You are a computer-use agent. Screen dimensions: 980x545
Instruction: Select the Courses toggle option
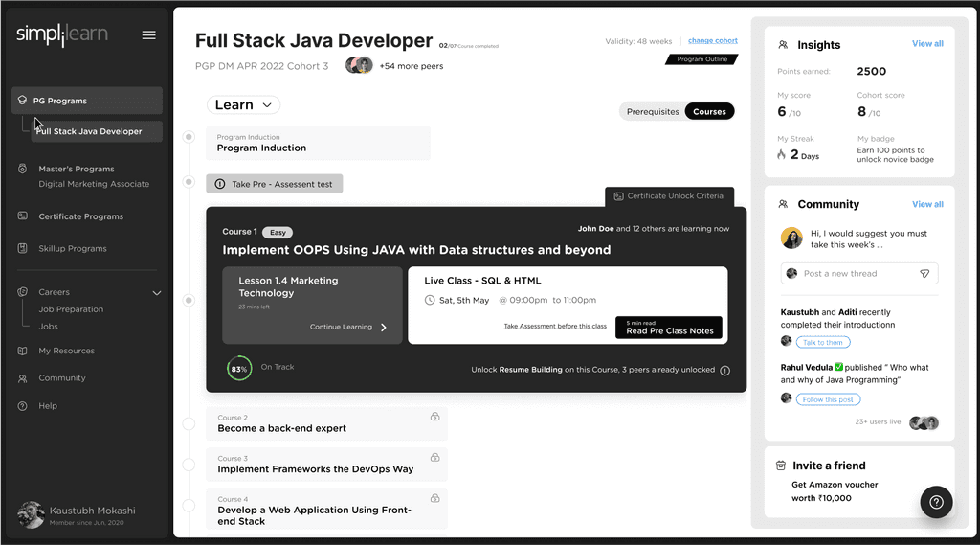pos(709,111)
